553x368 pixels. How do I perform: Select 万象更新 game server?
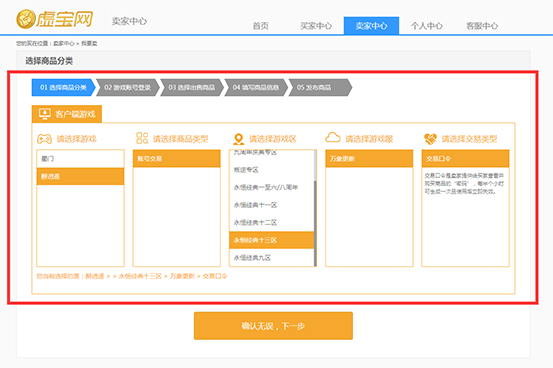369,159
